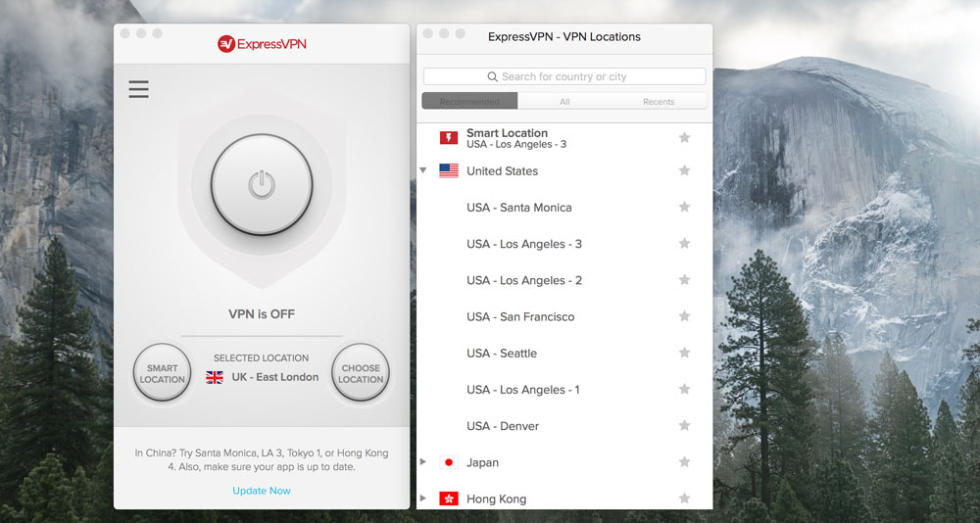Select USA - San Francisco

tap(564, 316)
